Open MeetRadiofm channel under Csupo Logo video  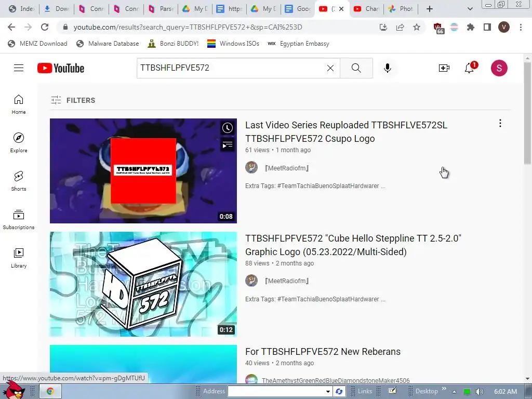click(287, 168)
